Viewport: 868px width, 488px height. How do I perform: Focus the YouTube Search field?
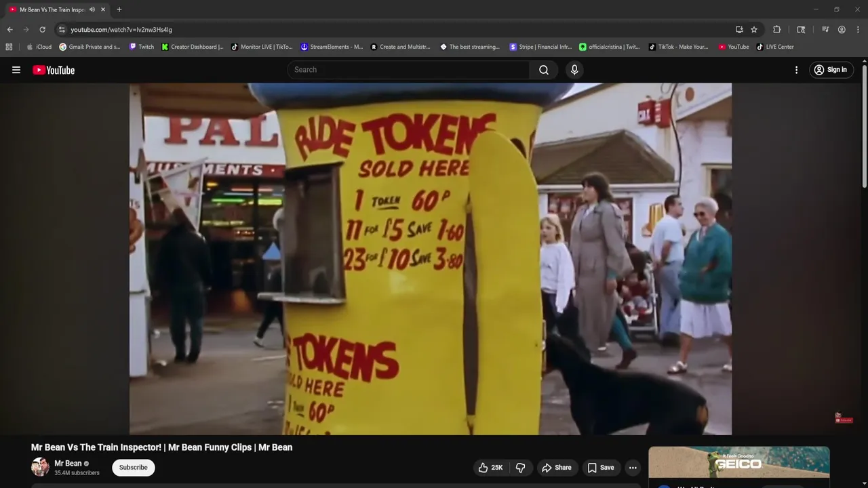pos(409,70)
